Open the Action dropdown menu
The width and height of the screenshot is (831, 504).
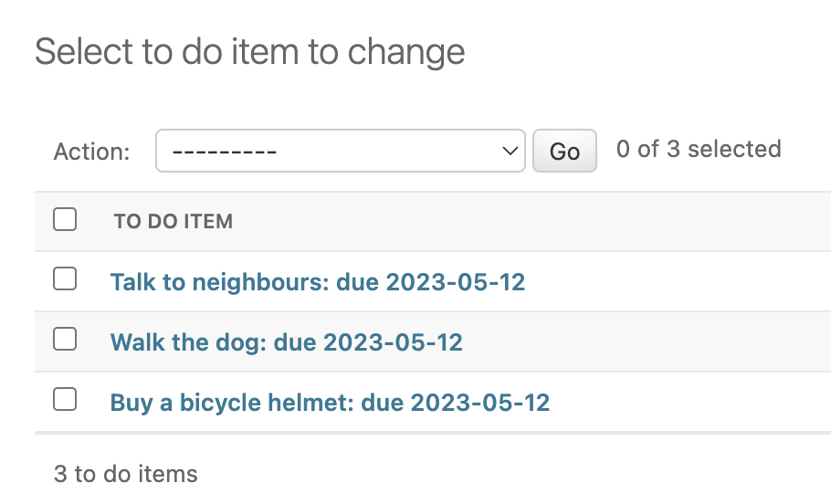pyautogui.click(x=340, y=151)
